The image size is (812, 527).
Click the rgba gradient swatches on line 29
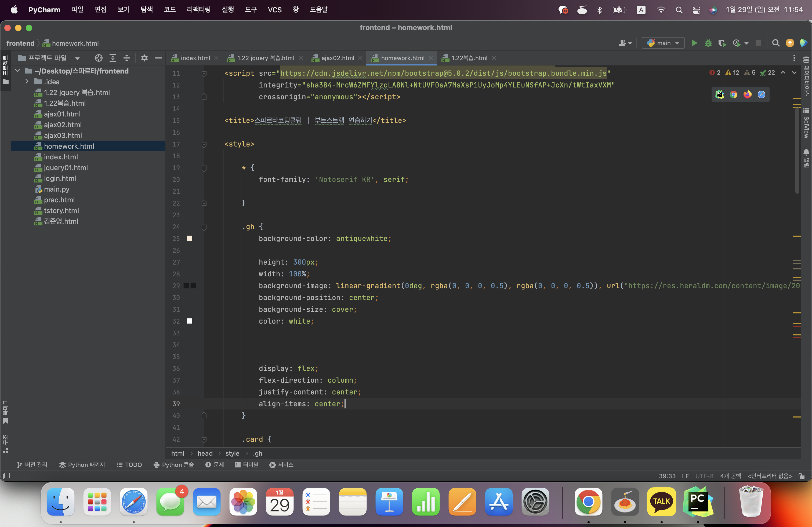(x=190, y=286)
